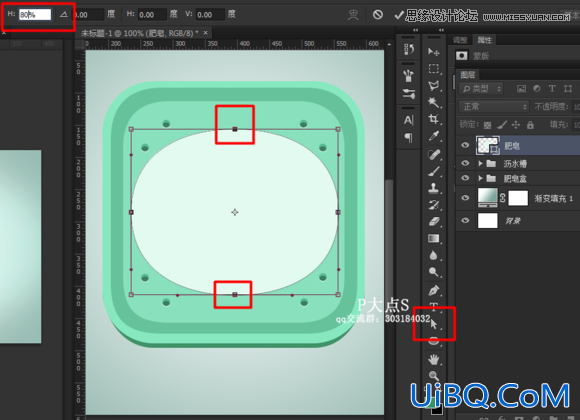Image resolution: width=580 pixels, height=420 pixels.
Task: Select the 肥皂 layer thumbnail
Action: coord(488,145)
